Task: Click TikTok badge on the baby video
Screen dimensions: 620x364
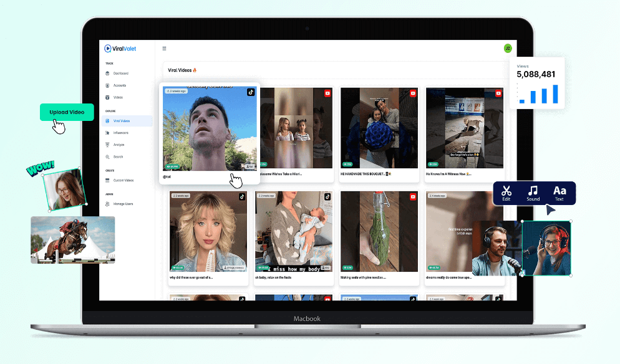Action: click(327, 196)
